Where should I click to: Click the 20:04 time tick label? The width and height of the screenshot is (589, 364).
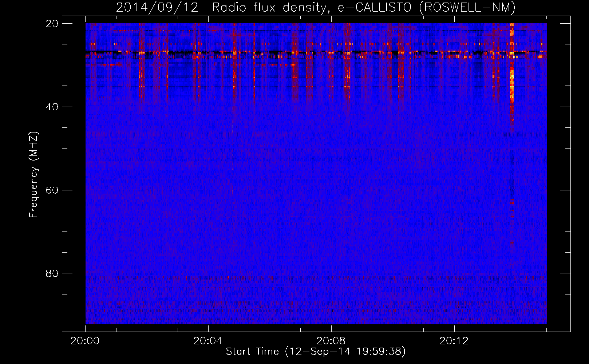point(208,341)
